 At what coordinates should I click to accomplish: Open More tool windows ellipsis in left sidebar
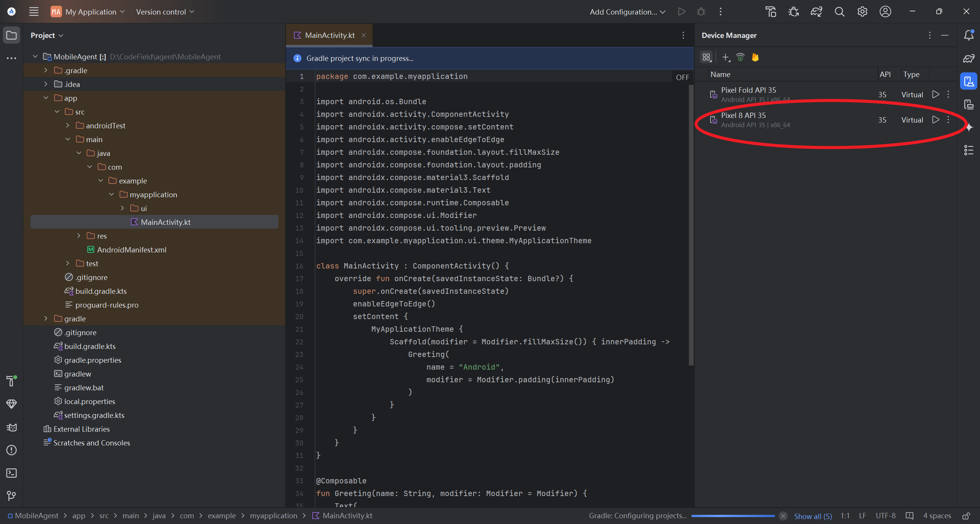pyautogui.click(x=11, y=58)
